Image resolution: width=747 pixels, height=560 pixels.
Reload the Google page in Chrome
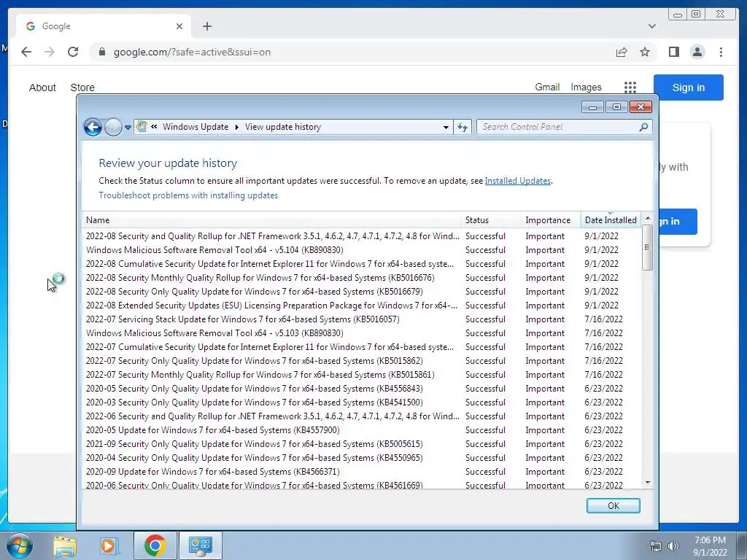73,52
